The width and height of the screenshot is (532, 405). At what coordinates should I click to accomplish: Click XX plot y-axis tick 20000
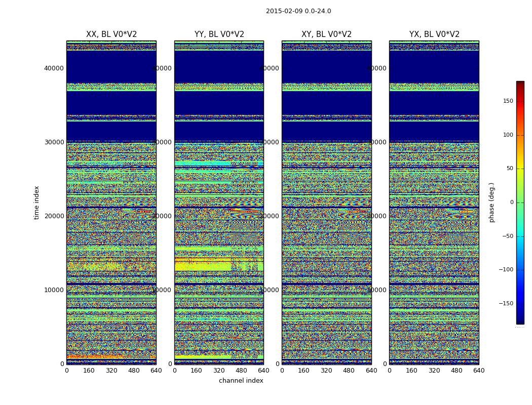[54, 216]
